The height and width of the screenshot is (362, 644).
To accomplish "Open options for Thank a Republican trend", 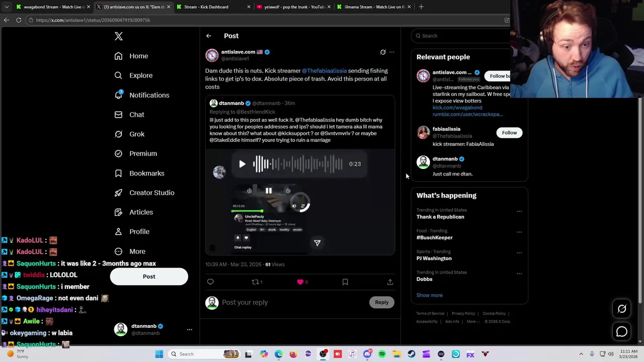I will pyautogui.click(x=519, y=211).
